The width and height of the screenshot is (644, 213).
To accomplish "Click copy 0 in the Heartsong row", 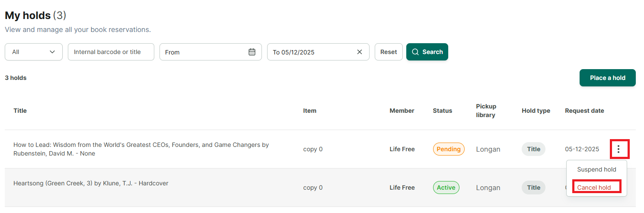I will (313, 188).
